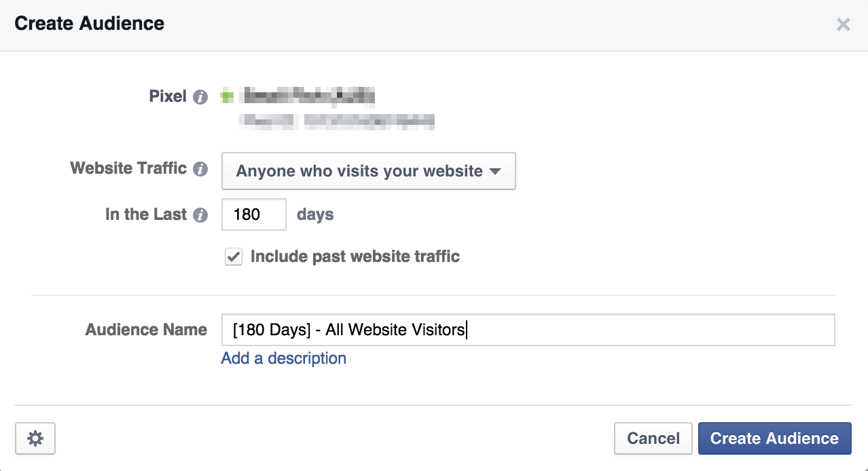The image size is (868, 471).
Task: Click the Include past website traffic label text
Action: pyautogui.click(x=355, y=257)
